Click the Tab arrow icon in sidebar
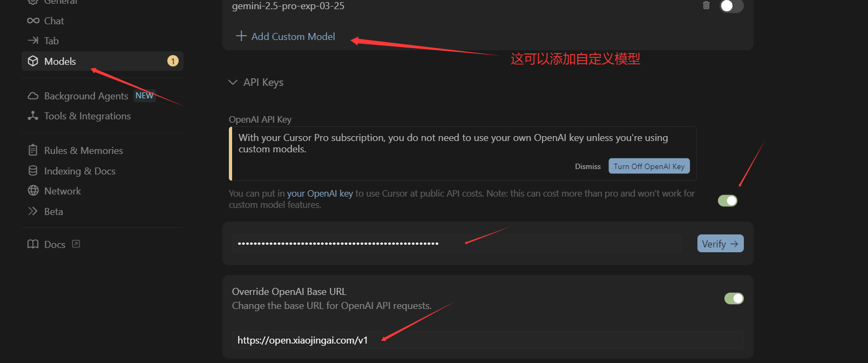 coord(33,41)
